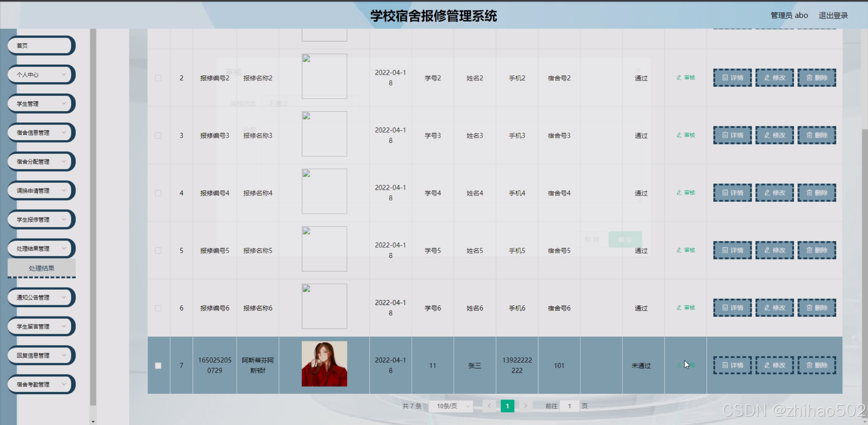
Task: Click the 修改 edit button for row 3
Action: [774, 135]
